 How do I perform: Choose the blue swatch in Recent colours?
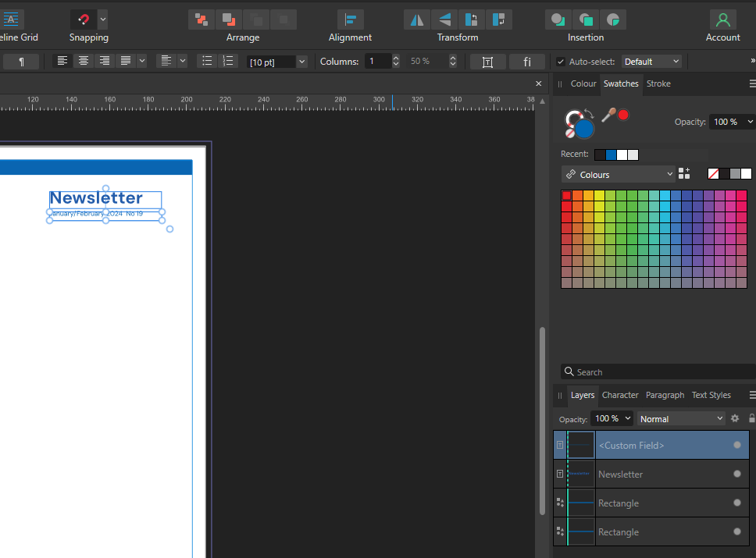coord(611,155)
